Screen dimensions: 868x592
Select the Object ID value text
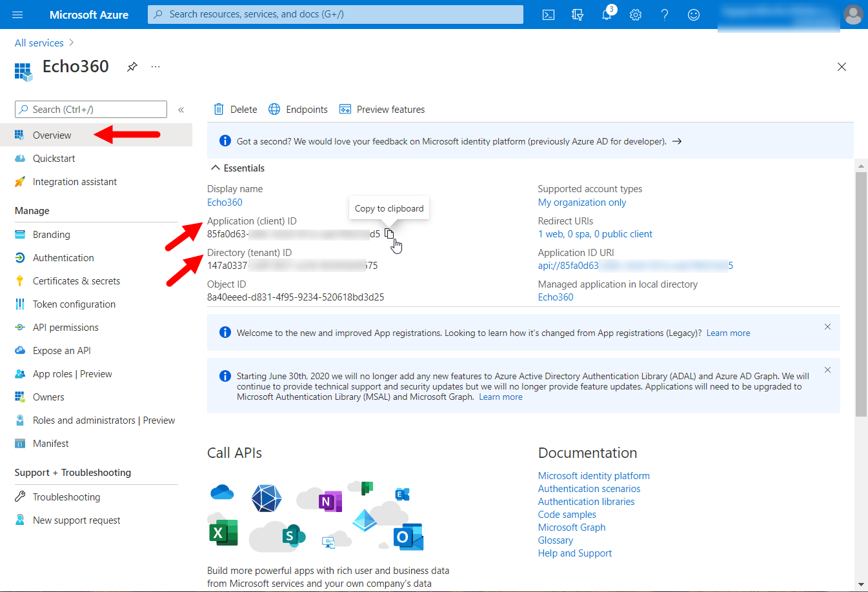pyautogui.click(x=296, y=297)
